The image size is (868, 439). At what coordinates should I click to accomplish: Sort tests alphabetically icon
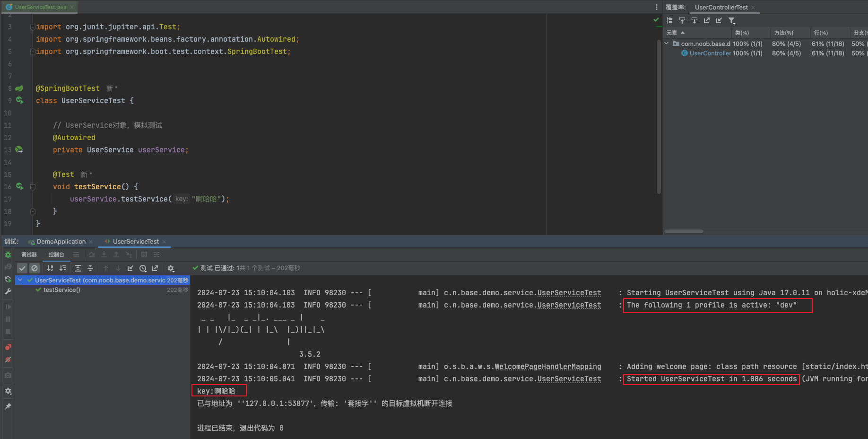tap(50, 268)
